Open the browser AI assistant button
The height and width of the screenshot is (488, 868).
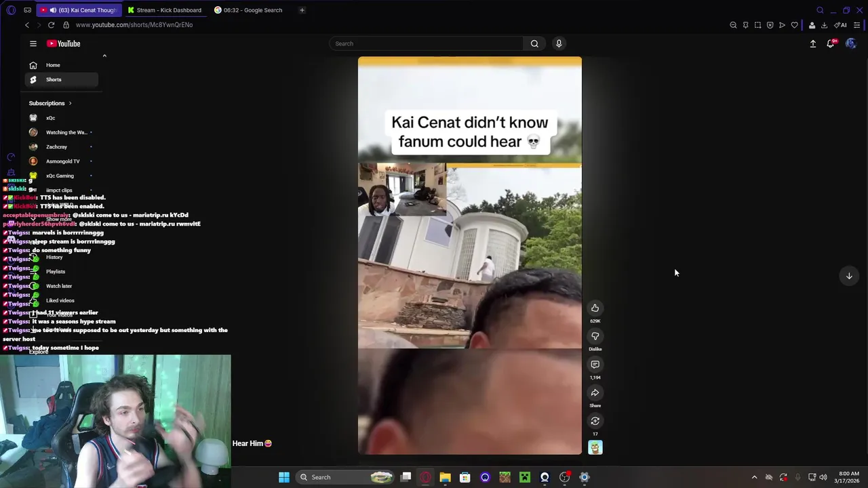841,25
